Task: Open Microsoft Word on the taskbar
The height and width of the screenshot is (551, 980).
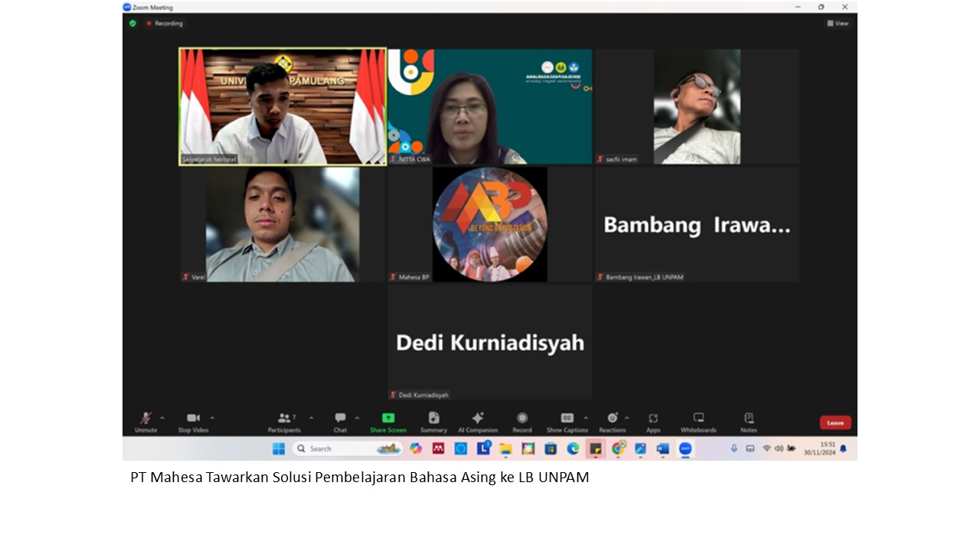Action: coord(663,448)
